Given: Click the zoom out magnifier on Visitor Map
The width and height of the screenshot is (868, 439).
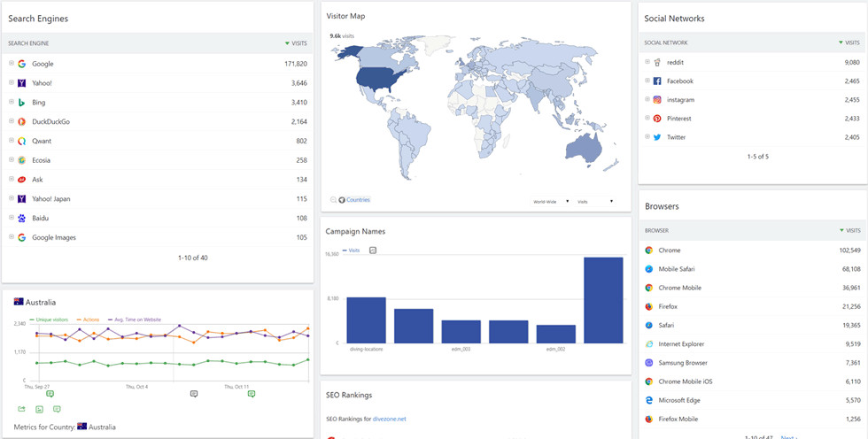Looking at the screenshot, I should [x=333, y=200].
